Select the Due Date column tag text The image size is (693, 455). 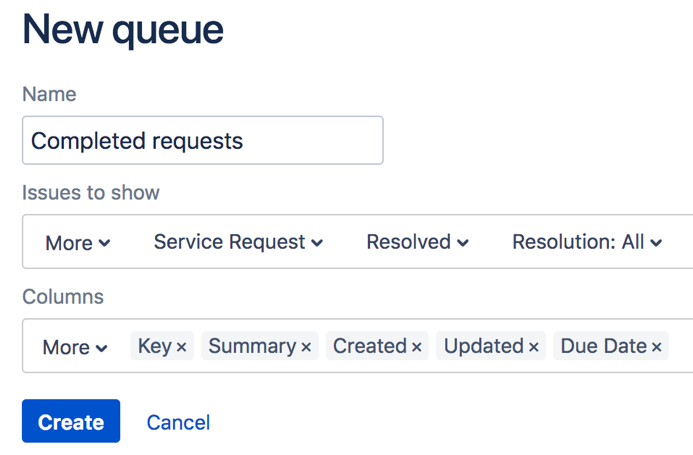point(603,346)
